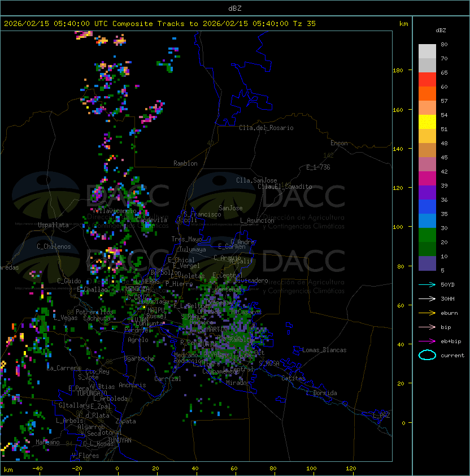Click the 'E_Chical' map label
This screenshot has height=476, width=470.
(181, 260)
